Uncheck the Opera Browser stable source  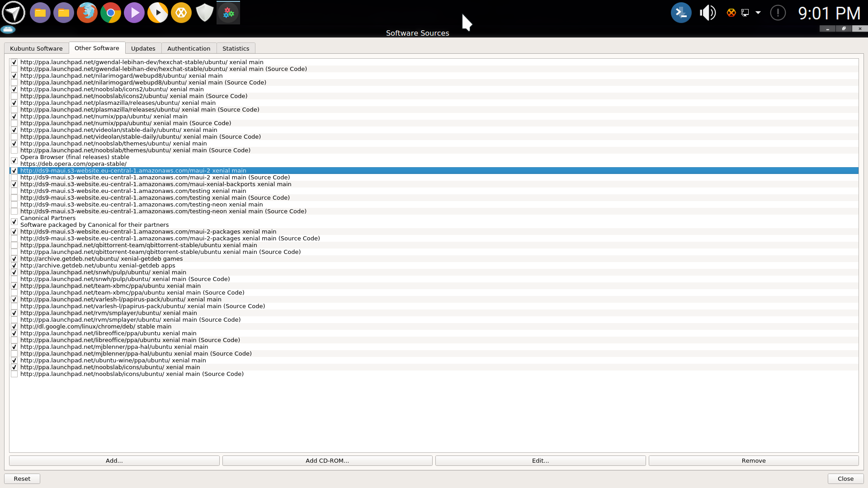tap(14, 160)
